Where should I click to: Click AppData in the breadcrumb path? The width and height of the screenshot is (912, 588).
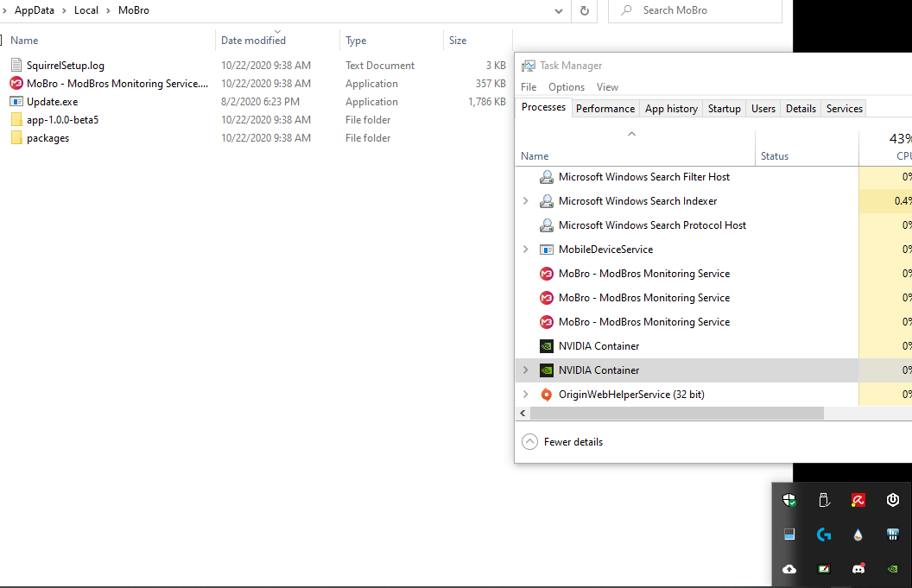tap(35, 10)
